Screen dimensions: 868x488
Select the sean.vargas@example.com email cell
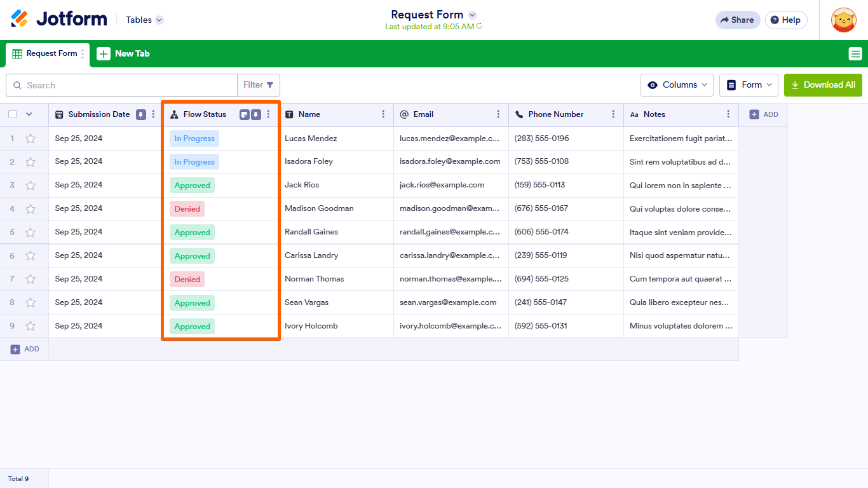(x=451, y=303)
